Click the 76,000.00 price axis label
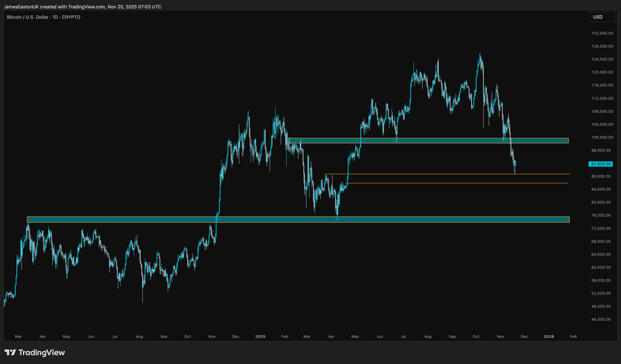Image resolution: width=621 pixels, height=364 pixels. (x=601, y=215)
